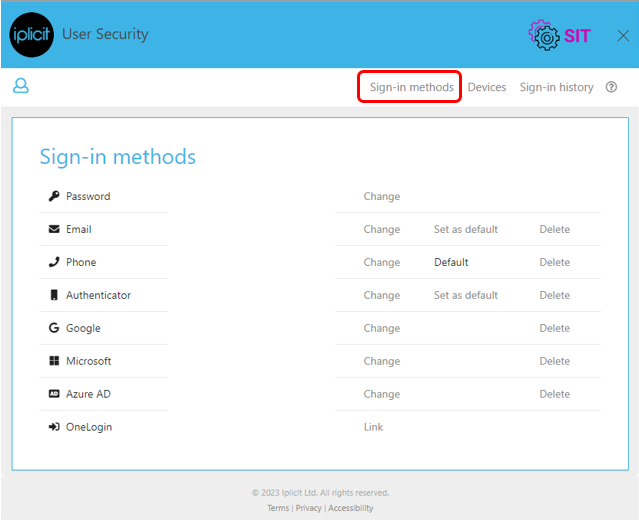
Task: Click the Microsoft windows icon
Action: (54, 361)
